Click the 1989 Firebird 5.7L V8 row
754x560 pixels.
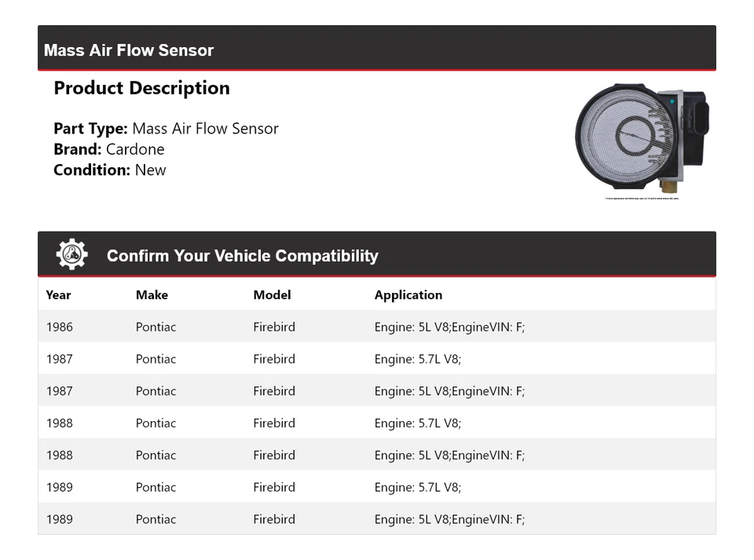tap(377, 487)
